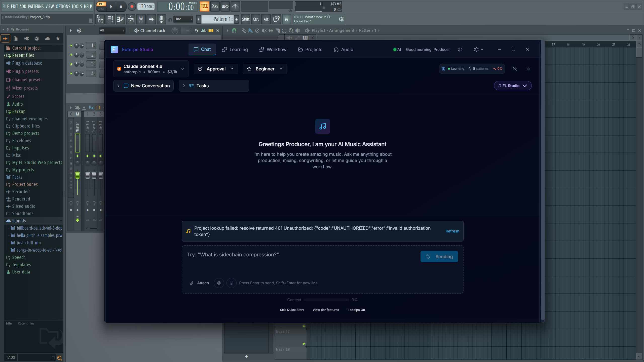This screenshot has height=362, width=644.
Task: Arm the record button in transport
Action: [132, 7]
